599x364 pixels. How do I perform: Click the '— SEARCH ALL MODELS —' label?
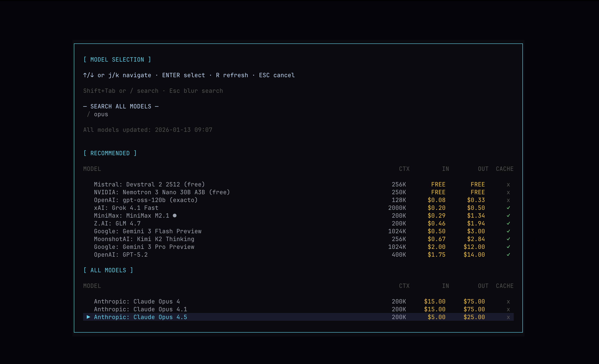(x=121, y=106)
